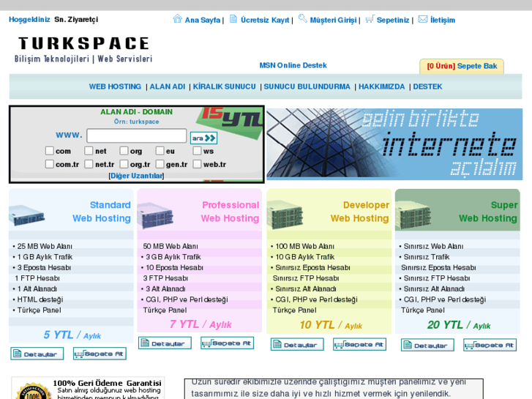Go to the Sepetiniz link

tap(393, 20)
